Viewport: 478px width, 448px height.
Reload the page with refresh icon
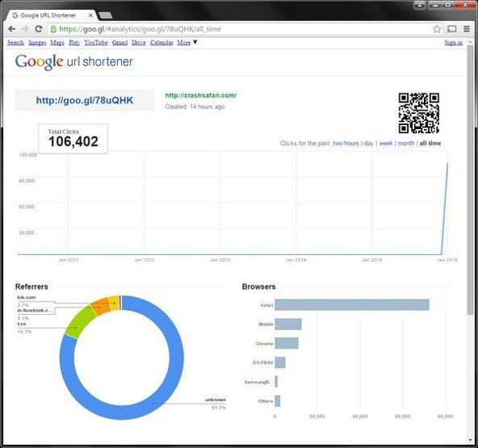[39, 29]
